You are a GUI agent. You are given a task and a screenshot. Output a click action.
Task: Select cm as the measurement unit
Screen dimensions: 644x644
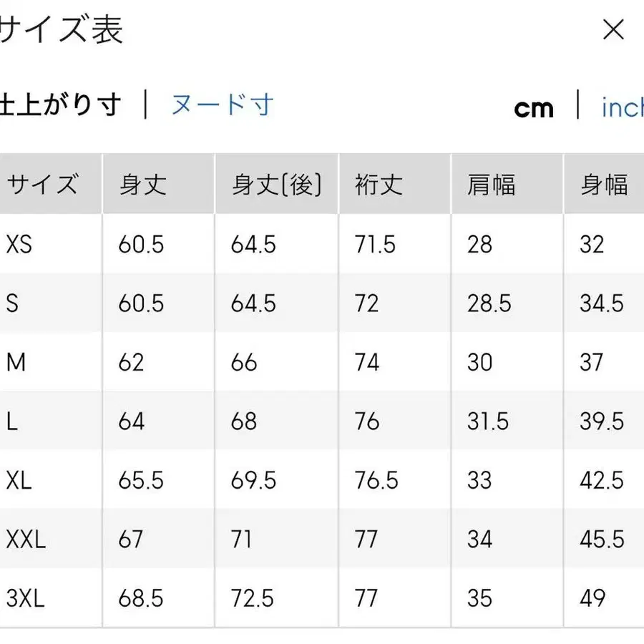point(535,107)
